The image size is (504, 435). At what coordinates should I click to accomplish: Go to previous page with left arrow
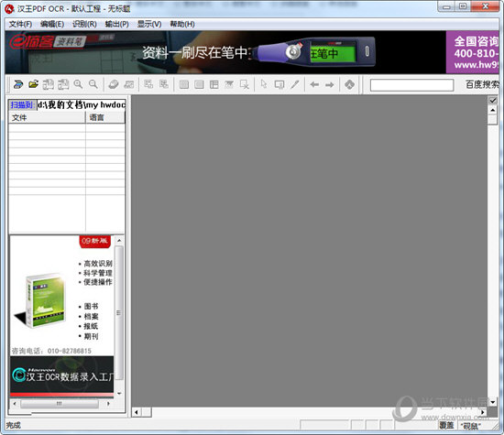coord(314,84)
